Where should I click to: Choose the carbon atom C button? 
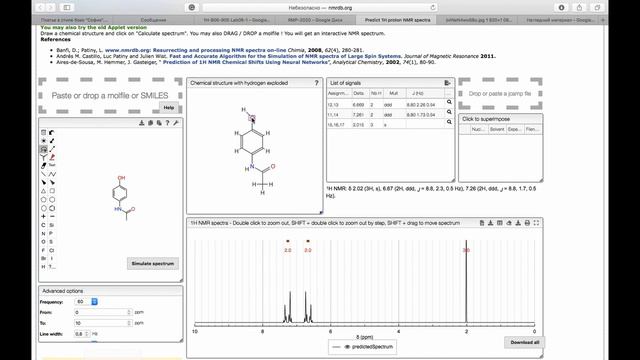[43, 225]
